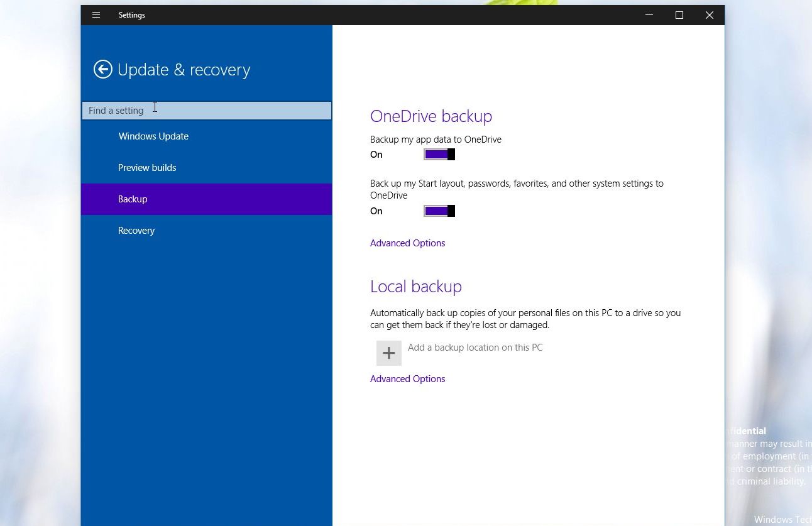Click the back arrow beside Update & recovery
Viewport: 812px width, 526px height.
coord(103,69)
